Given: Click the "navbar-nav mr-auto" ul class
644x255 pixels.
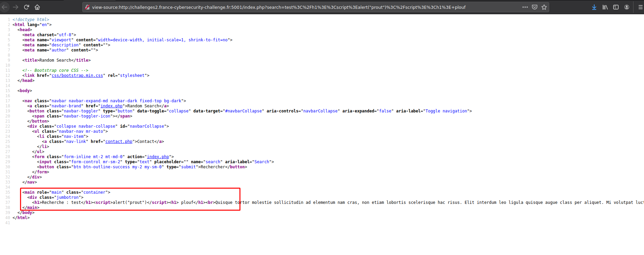Looking at the screenshot, I should pos(81,131).
